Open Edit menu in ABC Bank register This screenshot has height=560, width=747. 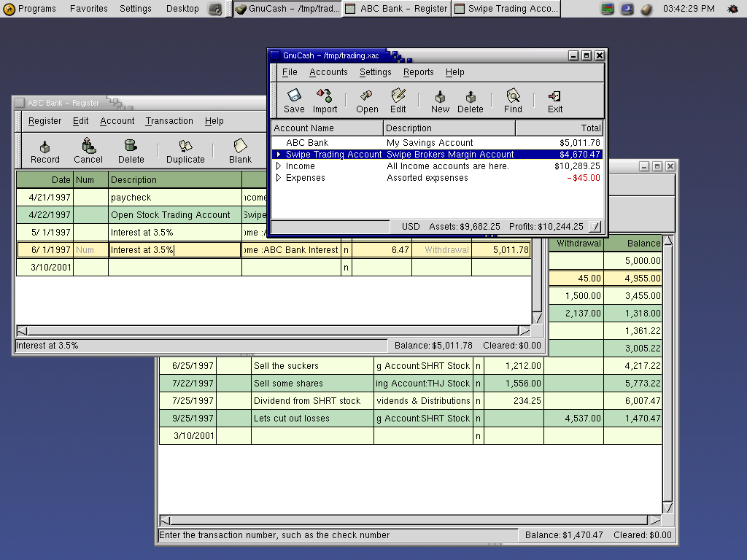80,121
